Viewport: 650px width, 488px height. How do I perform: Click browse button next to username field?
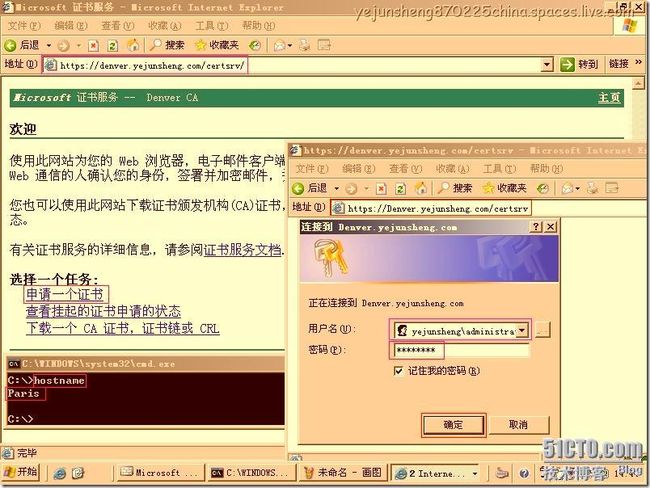(543, 330)
